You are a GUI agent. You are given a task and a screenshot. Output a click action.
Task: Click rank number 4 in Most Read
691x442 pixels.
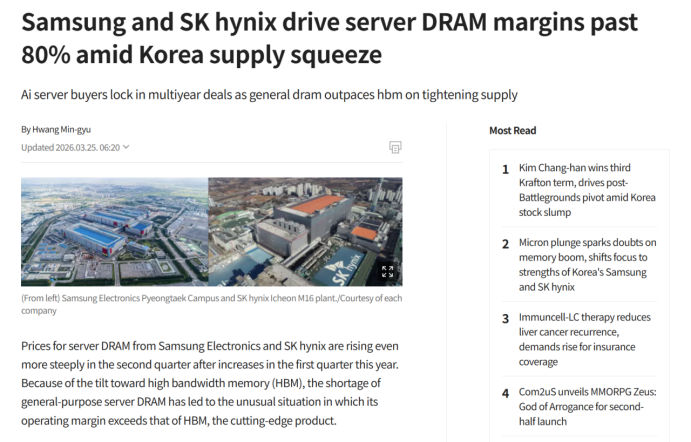(505, 393)
